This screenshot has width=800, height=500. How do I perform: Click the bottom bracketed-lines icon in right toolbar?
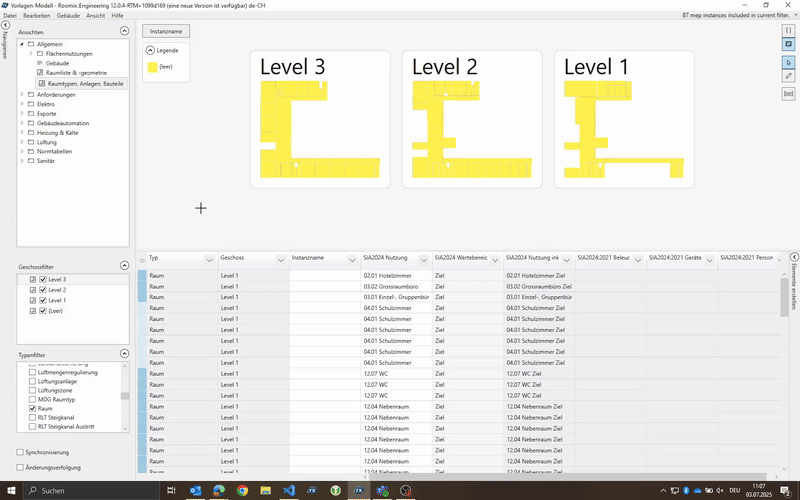(788, 93)
